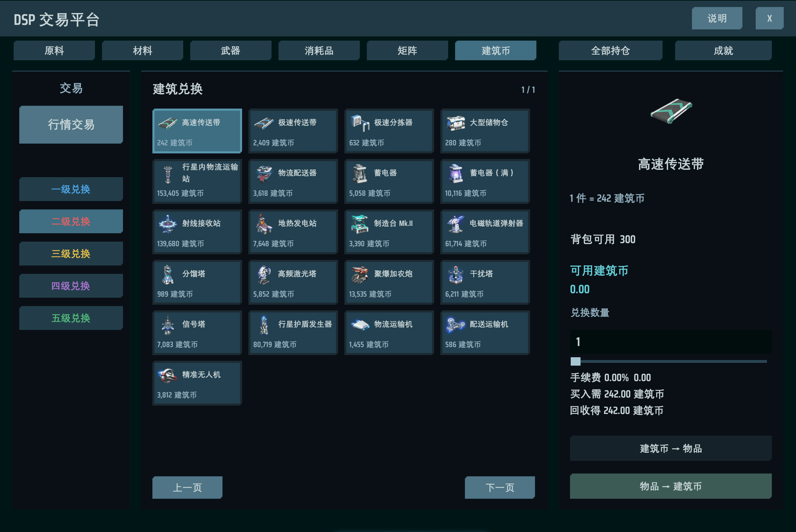
Task: Select the 物流配送器 distributor icon
Action: click(264, 174)
